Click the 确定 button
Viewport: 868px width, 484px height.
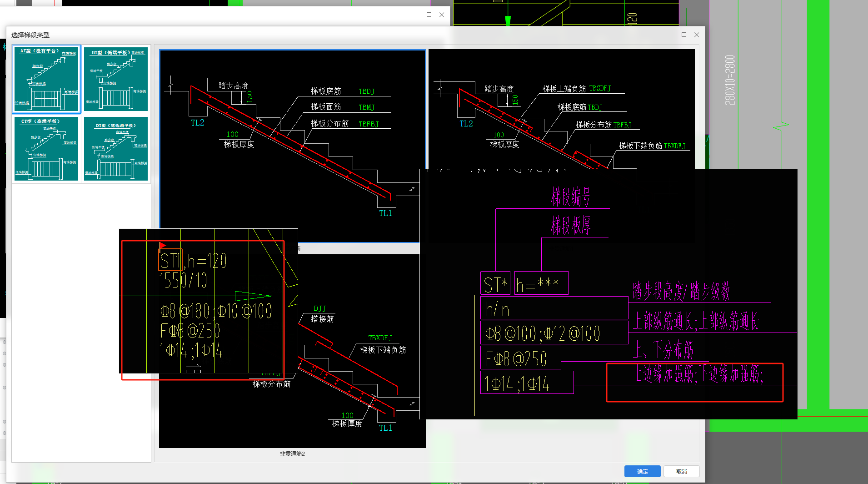click(642, 471)
